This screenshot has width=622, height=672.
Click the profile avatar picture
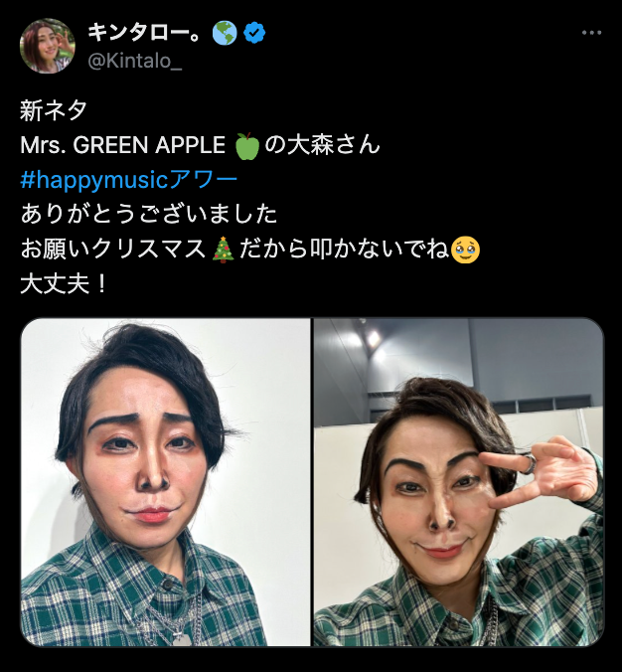48,46
